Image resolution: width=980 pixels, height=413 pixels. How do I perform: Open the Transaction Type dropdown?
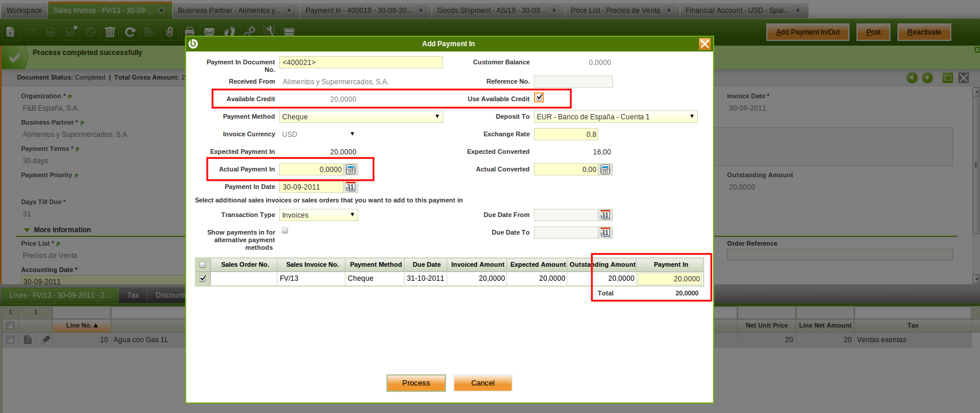318,215
